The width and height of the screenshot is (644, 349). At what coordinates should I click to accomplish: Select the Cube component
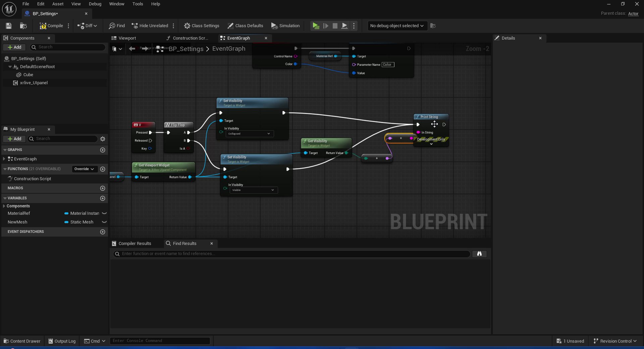click(28, 75)
